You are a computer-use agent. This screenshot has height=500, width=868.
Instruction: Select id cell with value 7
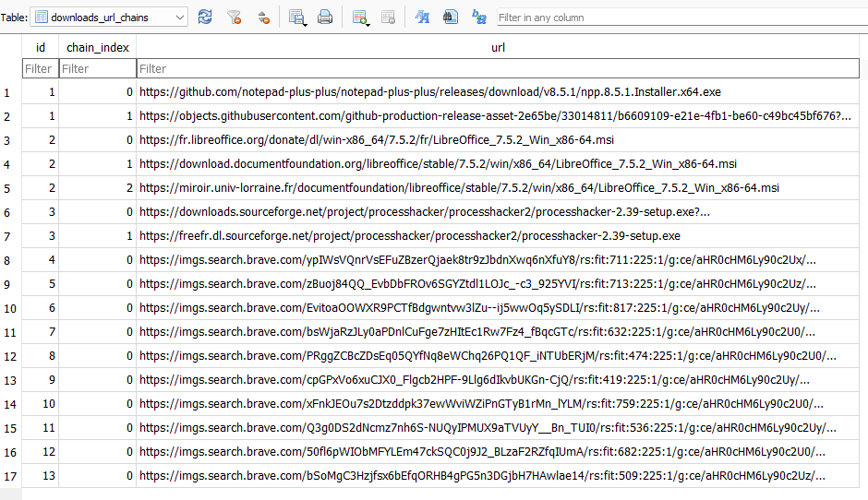[x=41, y=331]
